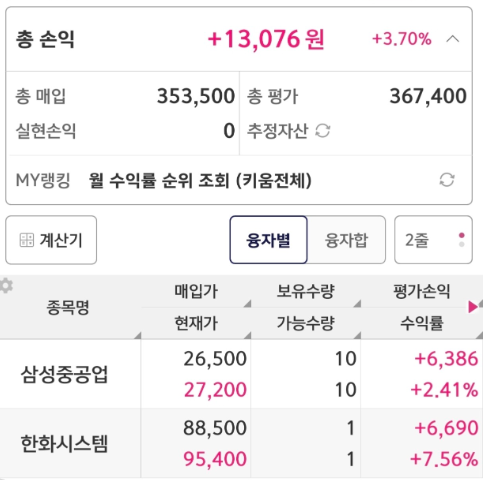Open the 계산기 calculator button
This screenshot has height=480, width=483.
click(51, 240)
